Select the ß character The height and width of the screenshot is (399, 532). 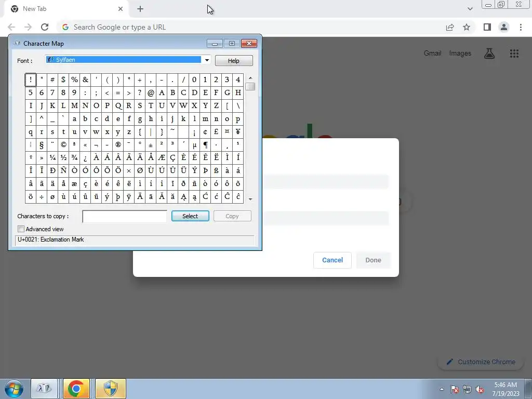tap(216, 170)
